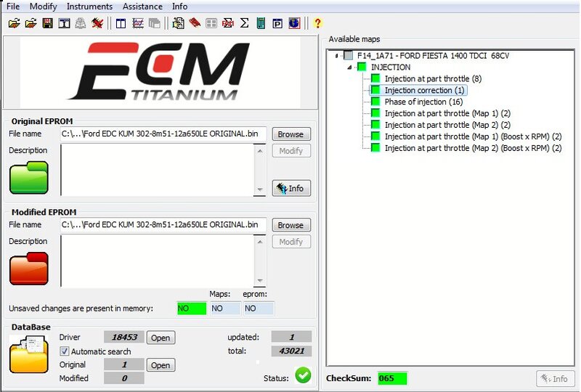Open the Instruments menu

(89, 7)
